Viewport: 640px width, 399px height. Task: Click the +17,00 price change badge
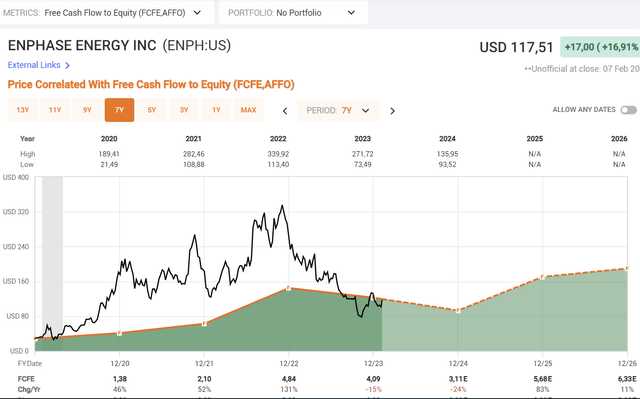(600, 47)
